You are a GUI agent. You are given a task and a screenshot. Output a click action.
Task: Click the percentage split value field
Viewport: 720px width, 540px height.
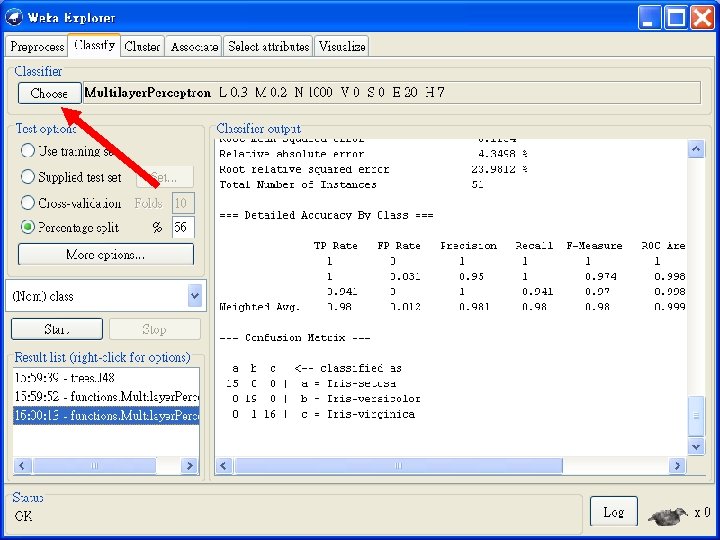coord(183,227)
